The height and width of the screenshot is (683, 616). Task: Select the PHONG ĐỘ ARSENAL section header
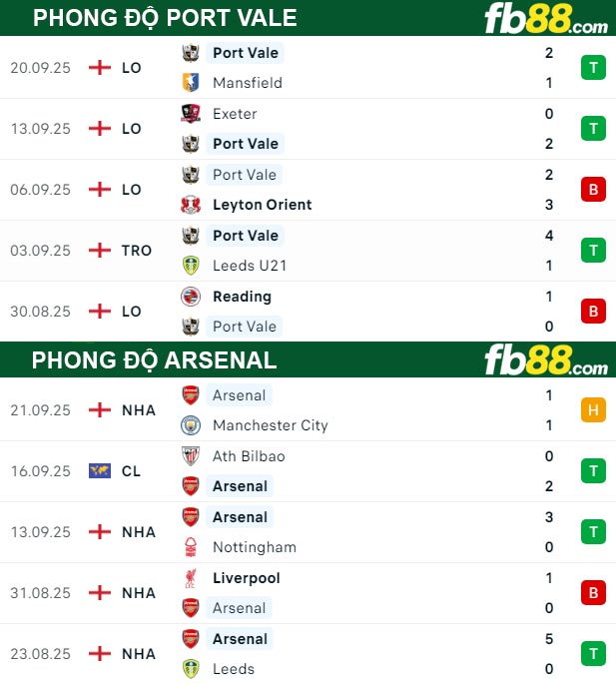[154, 359]
